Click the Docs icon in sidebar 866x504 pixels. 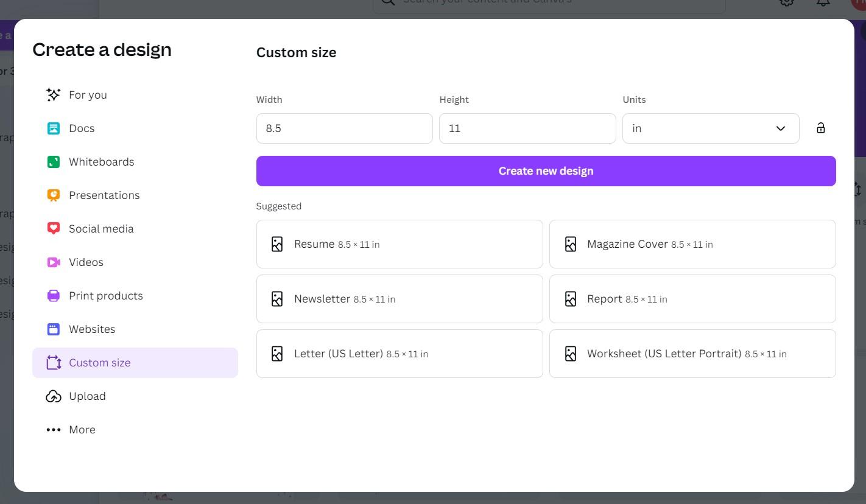(54, 128)
